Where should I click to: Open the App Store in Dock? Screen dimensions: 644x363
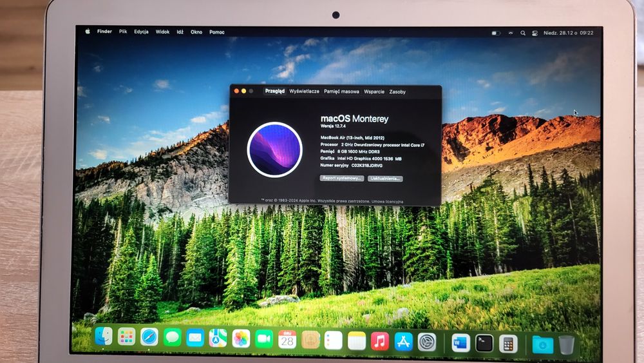pyautogui.click(x=403, y=342)
